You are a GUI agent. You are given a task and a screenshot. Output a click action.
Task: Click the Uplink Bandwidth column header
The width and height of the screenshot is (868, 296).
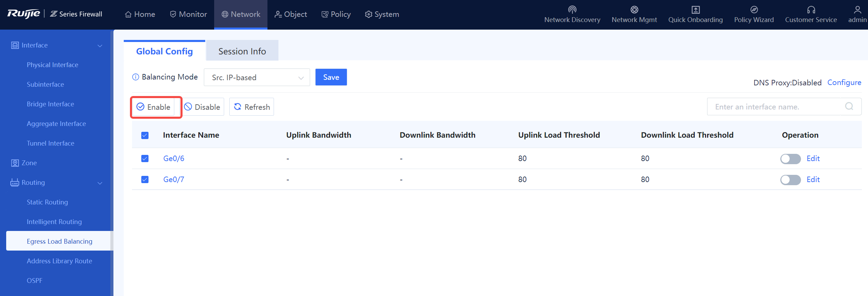point(319,135)
